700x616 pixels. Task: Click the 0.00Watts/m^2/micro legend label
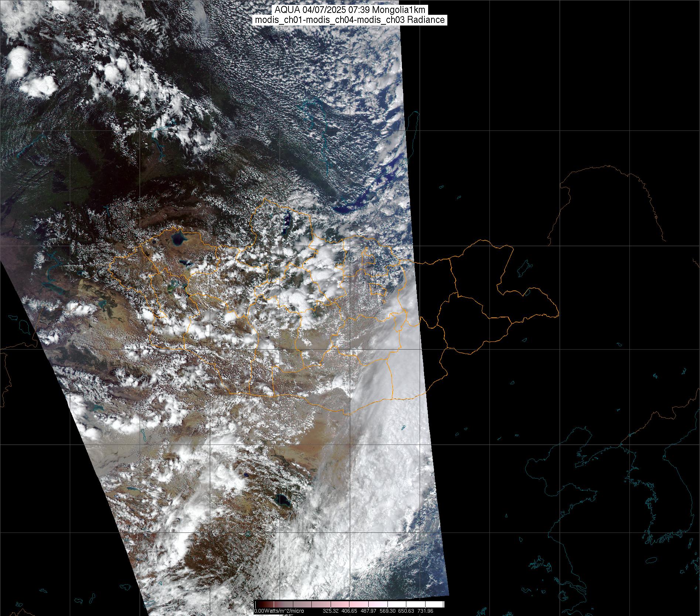point(279,611)
